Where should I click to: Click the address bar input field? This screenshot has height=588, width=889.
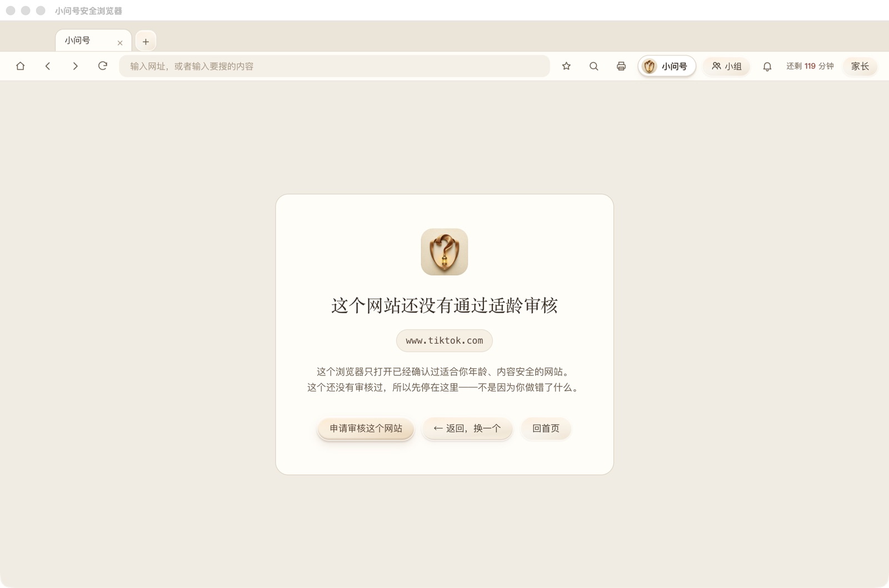tap(334, 66)
